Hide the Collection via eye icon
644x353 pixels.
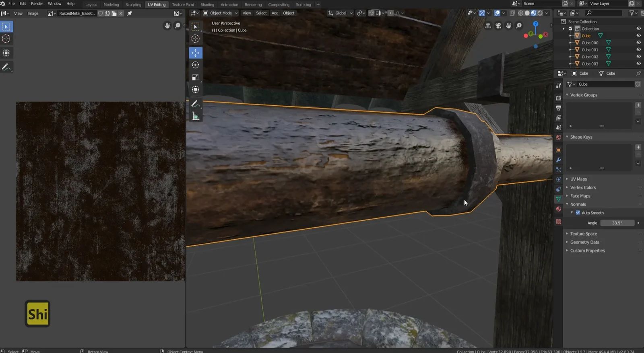pos(638,29)
